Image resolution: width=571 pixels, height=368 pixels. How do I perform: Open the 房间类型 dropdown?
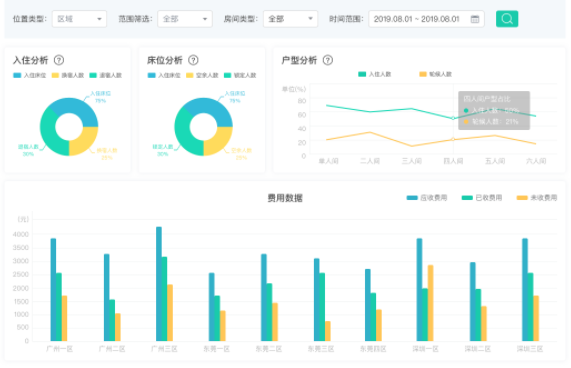pos(291,19)
